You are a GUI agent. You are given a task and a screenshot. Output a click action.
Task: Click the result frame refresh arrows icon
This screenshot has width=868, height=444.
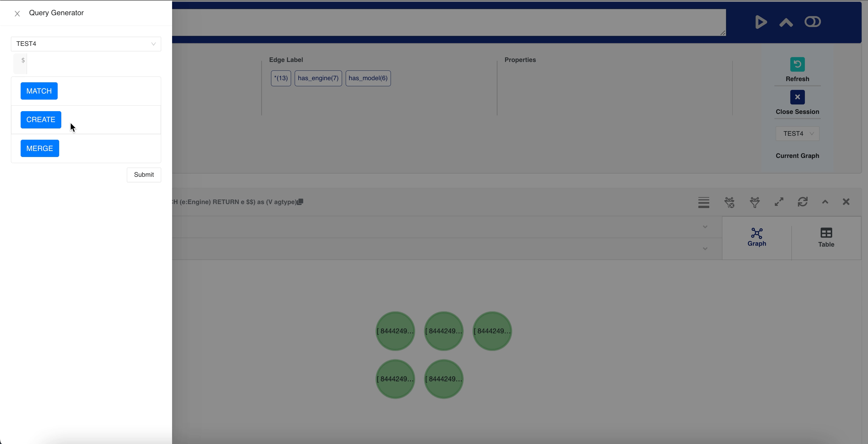coord(803,202)
